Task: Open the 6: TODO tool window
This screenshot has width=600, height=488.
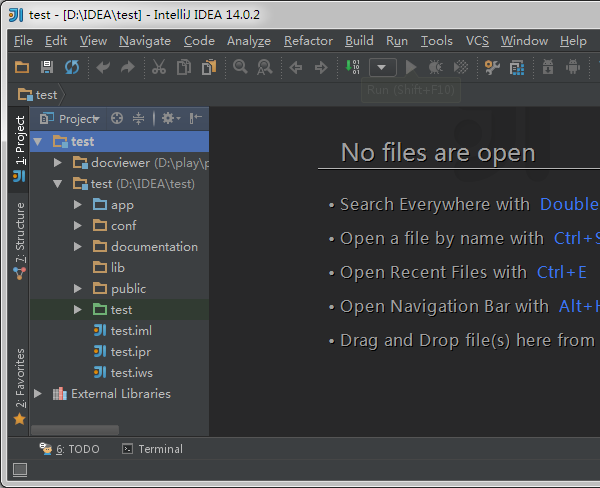Action: pos(70,449)
